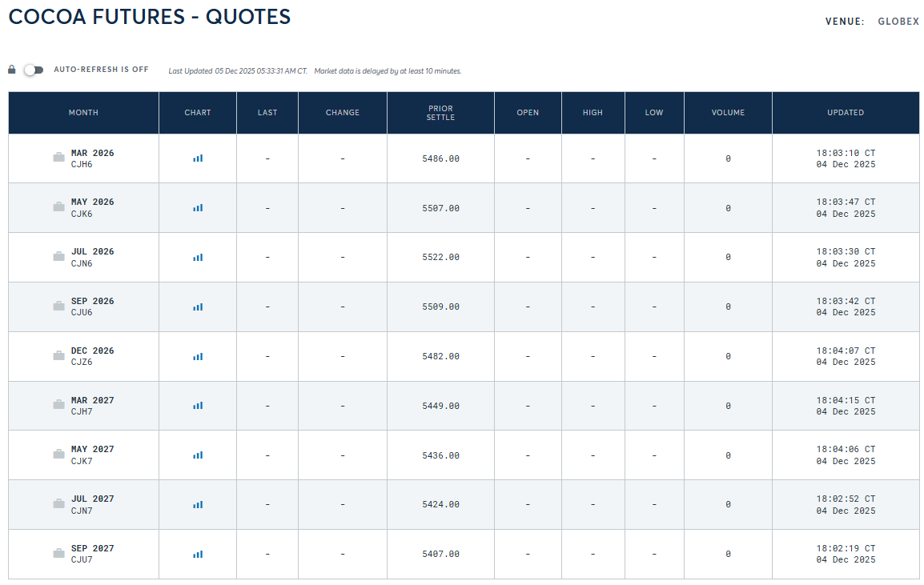Open the MAR 2027 contract link
This screenshot has height=585, width=924.
click(x=93, y=400)
